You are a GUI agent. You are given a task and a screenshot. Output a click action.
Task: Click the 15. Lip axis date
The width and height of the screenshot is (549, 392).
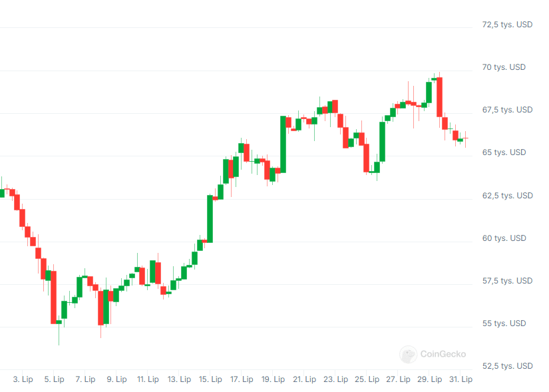pos(210,379)
